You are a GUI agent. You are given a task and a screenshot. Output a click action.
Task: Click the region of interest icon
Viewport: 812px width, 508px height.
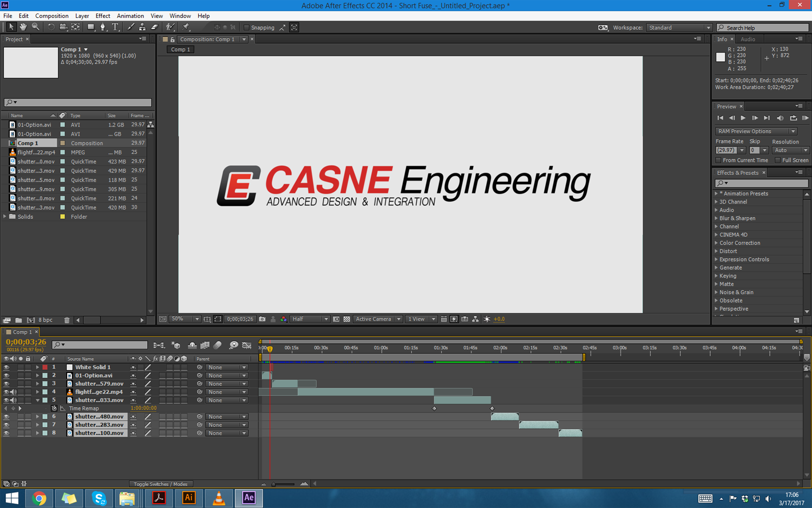[x=218, y=320]
